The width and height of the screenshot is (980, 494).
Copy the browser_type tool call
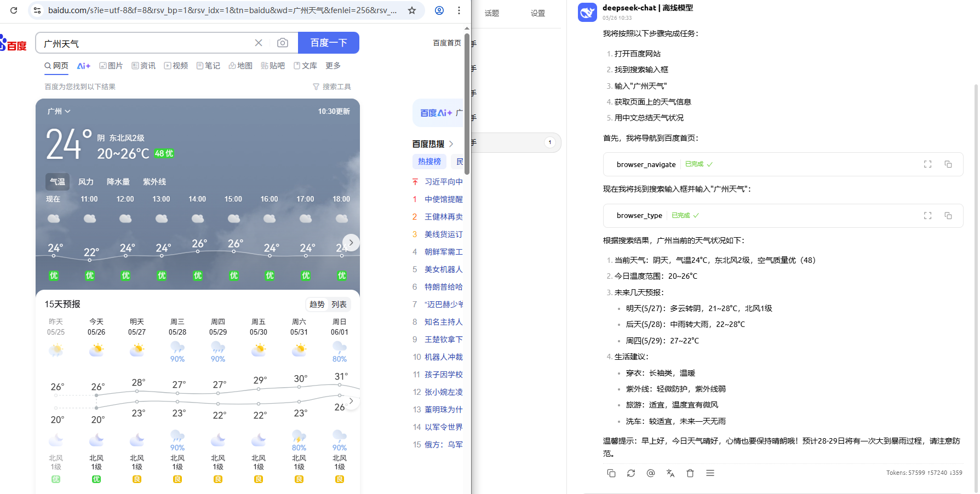coord(948,216)
